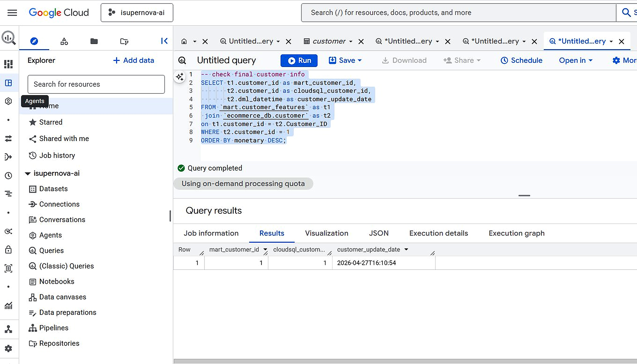
Task: Open the Execution details tab
Action: pos(439,233)
